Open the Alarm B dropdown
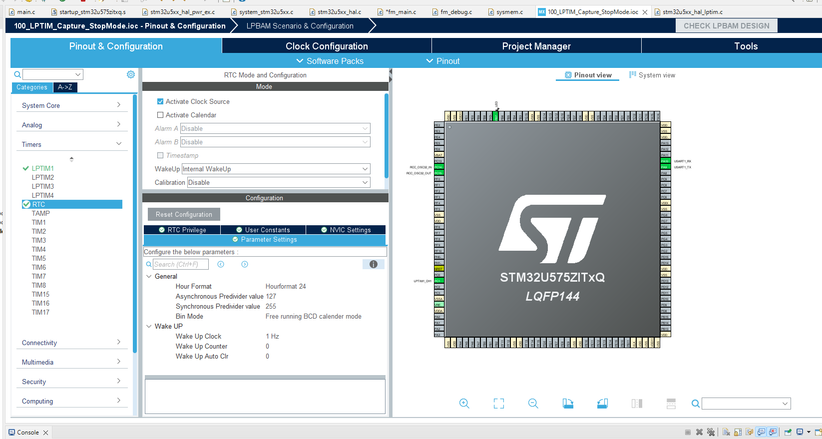822x439 pixels. pos(275,142)
